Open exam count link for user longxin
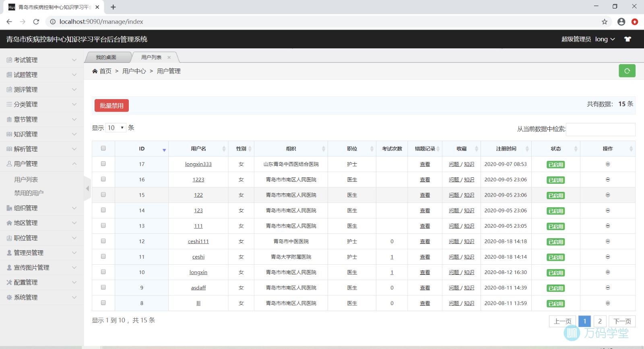 coord(392,272)
